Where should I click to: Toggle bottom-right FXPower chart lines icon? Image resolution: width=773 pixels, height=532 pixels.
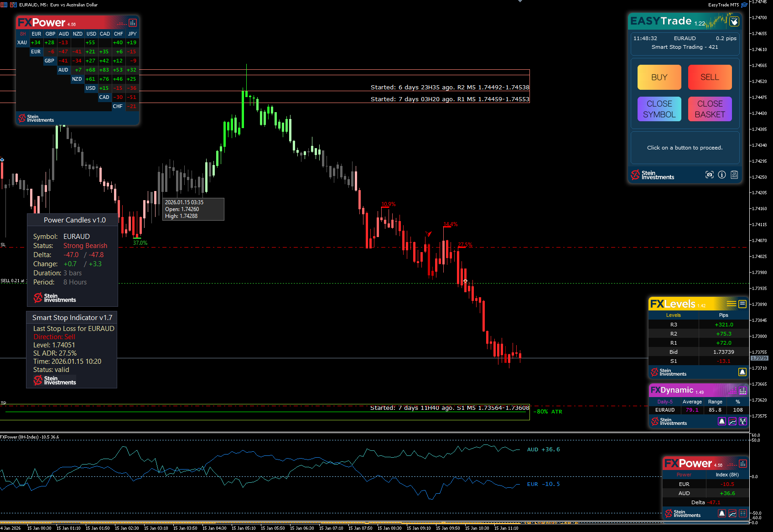pyautogui.click(x=732, y=513)
